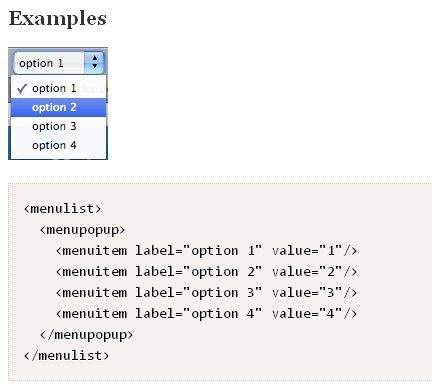Click the menuitem line labeled option 2
432x392 pixels.
(206, 272)
